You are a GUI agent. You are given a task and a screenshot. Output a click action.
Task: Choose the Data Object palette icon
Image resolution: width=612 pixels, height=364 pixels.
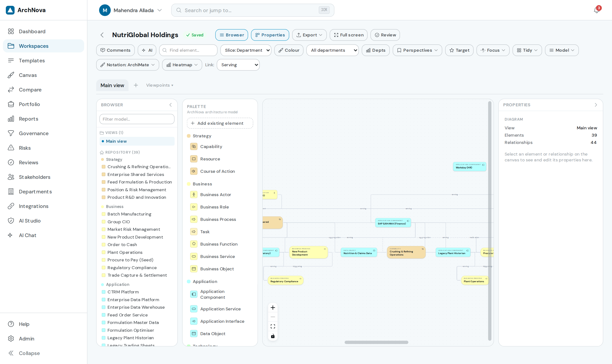tap(194, 334)
